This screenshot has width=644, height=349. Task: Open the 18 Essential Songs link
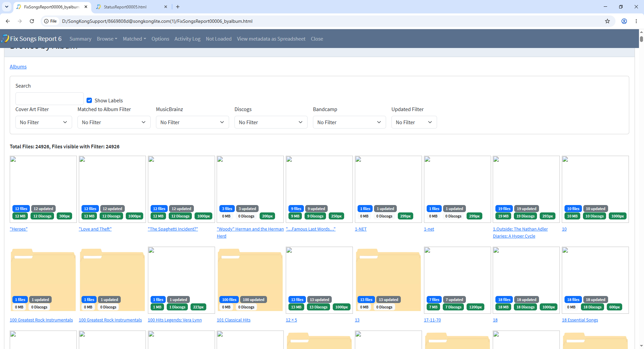click(x=580, y=320)
